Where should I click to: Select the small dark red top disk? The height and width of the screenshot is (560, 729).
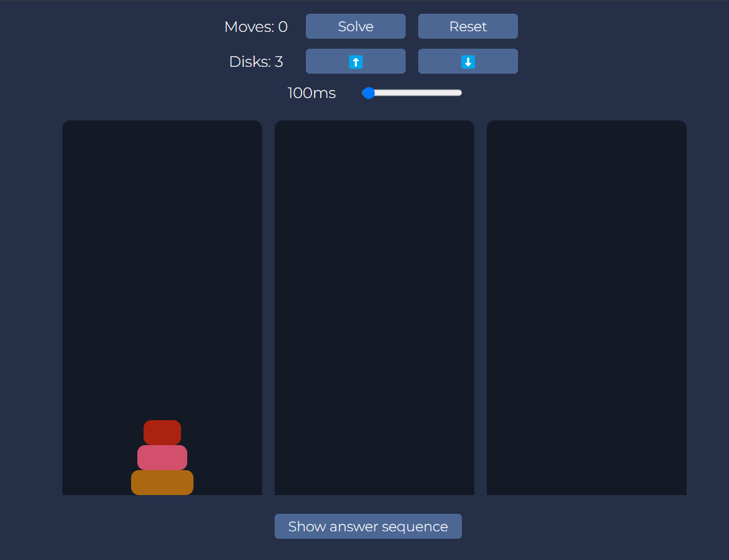click(x=162, y=433)
